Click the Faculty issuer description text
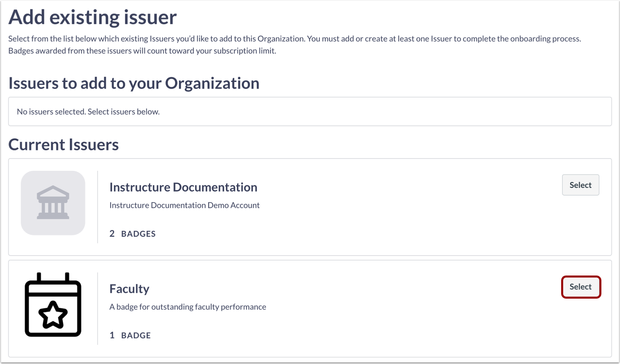The image size is (620, 364). tap(188, 307)
